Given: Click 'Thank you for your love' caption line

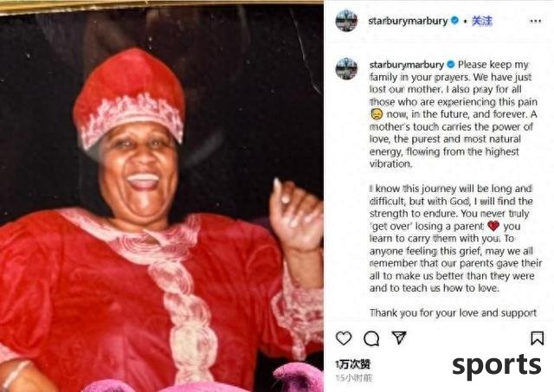Looking at the screenshot, I should tap(453, 313).
